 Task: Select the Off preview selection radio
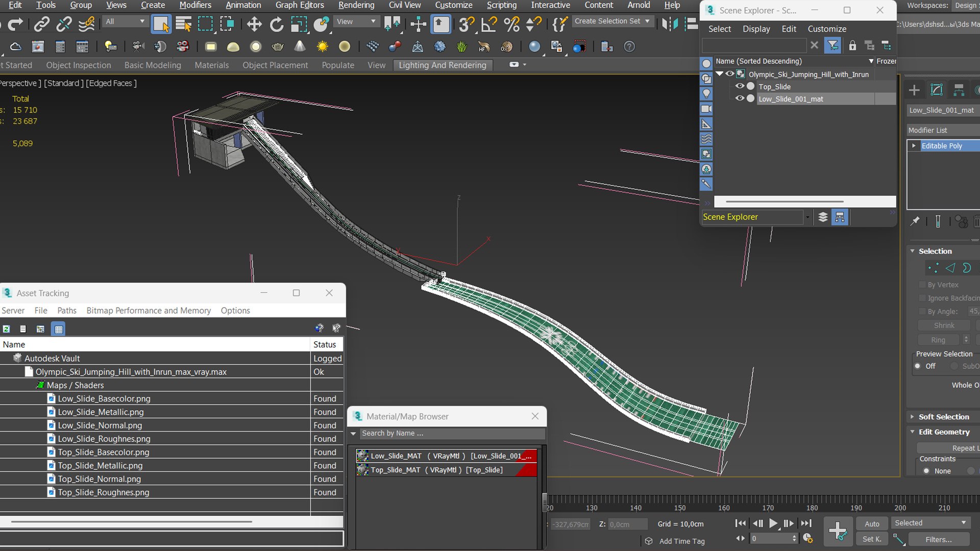[x=918, y=366]
